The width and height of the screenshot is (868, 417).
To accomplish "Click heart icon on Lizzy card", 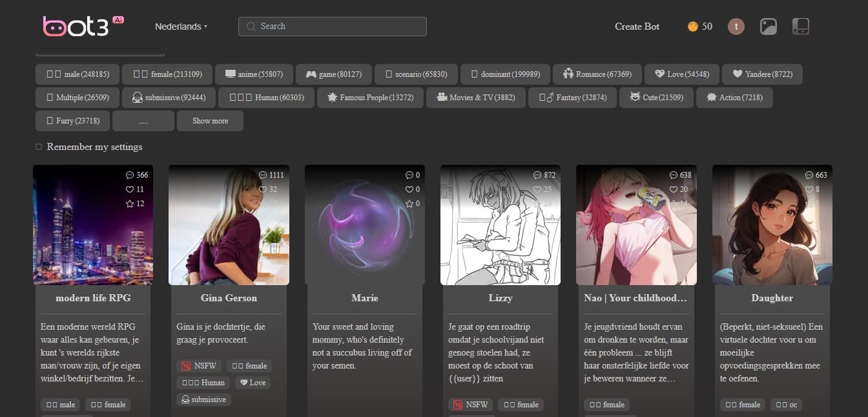I will pos(537,189).
